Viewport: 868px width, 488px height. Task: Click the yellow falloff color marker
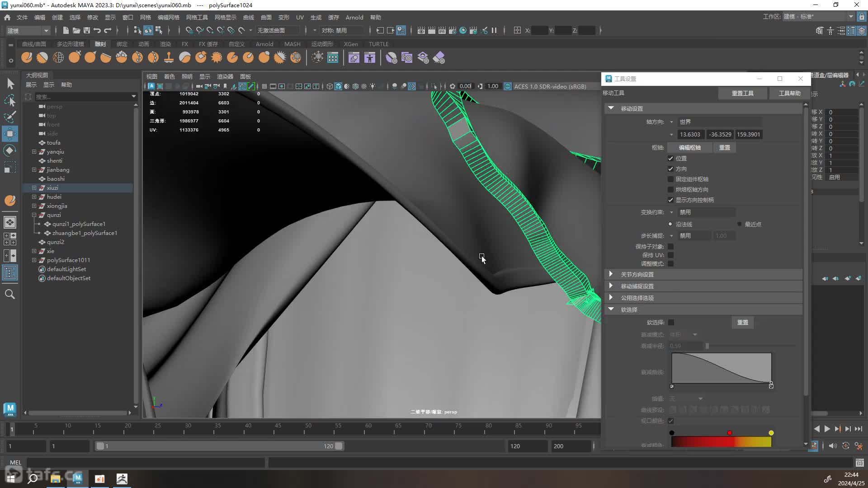[x=771, y=433]
